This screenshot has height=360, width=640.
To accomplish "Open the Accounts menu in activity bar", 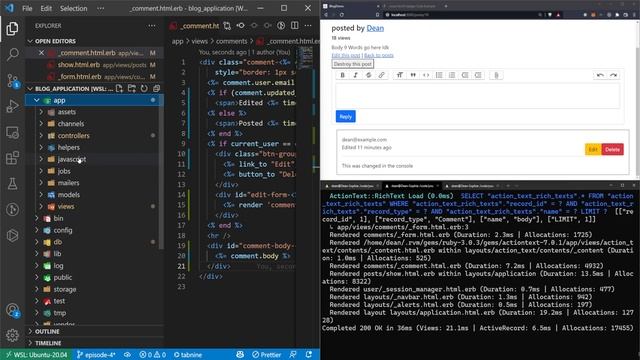I will [12, 311].
